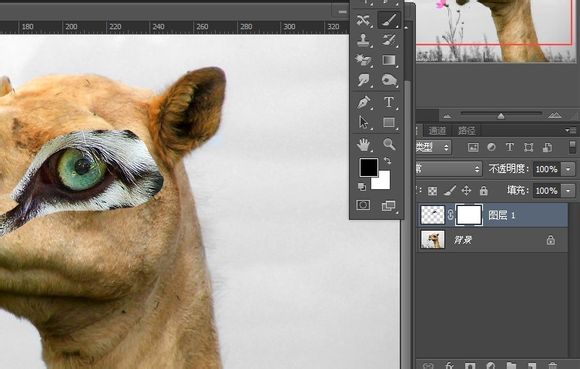Open the 类型 layer filter dropdown

pos(434,148)
